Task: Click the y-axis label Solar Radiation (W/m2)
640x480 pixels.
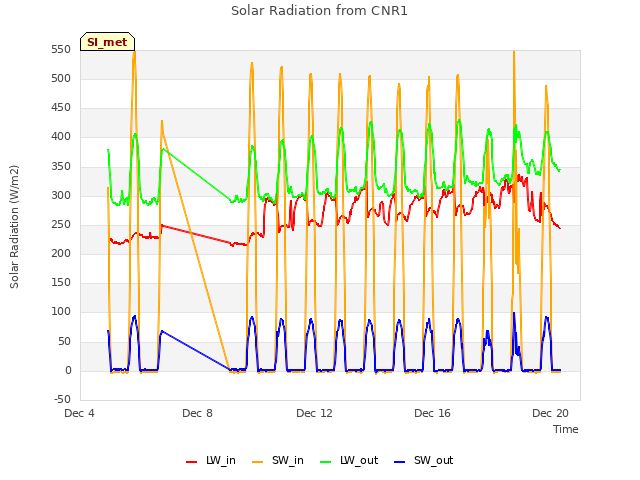Action: click(x=14, y=227)
